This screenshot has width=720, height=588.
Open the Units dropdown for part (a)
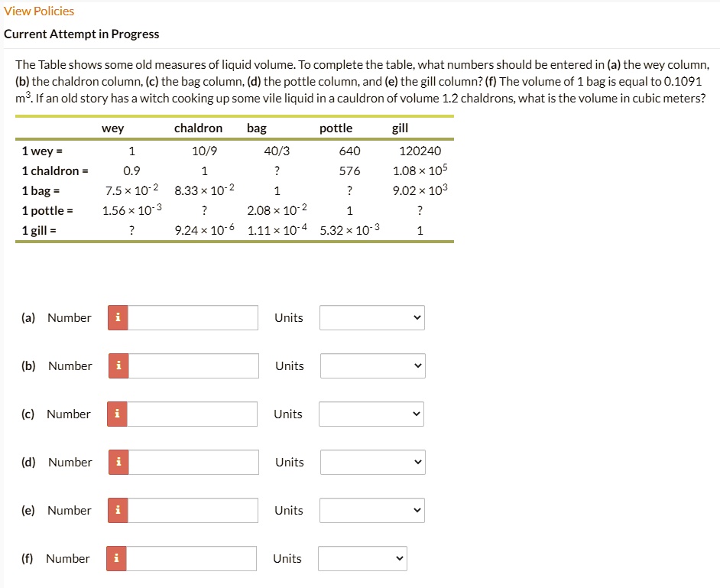click(372, 317)
